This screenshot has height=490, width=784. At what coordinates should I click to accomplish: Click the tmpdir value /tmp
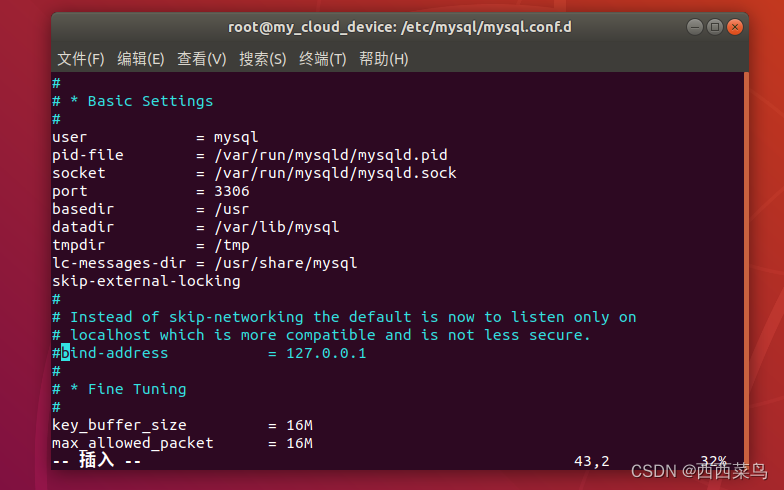click(232, 245)
